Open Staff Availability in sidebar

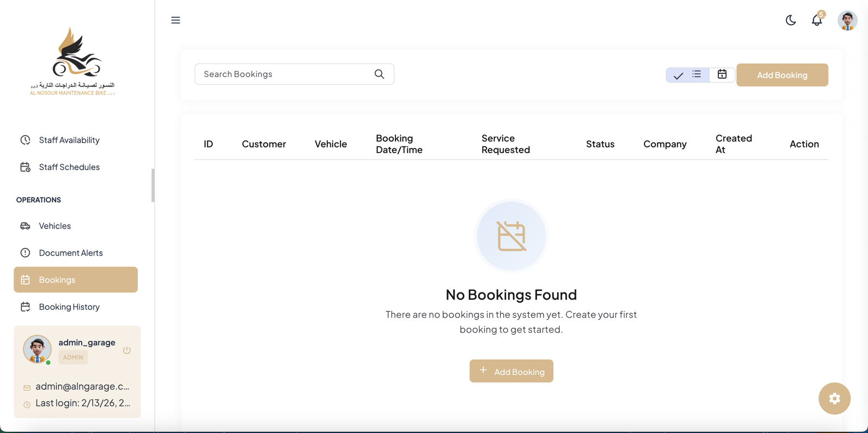[69, 140]
